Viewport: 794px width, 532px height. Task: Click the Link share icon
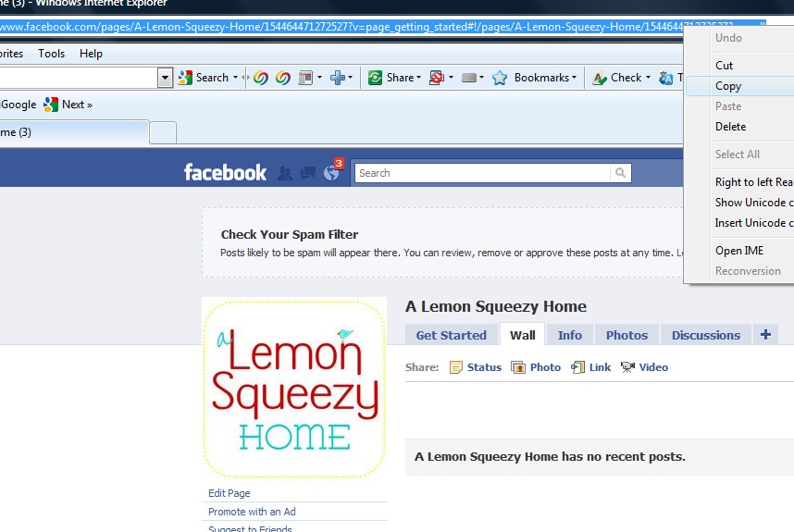click(577, 367)
